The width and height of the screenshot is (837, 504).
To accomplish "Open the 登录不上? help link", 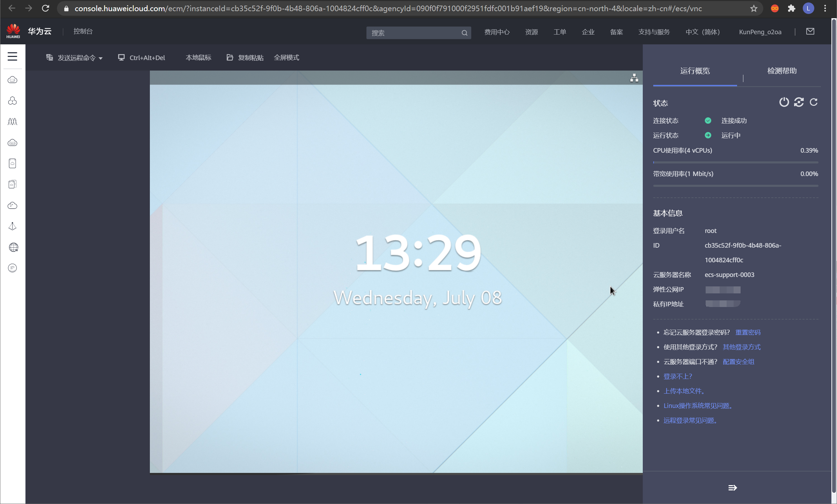I will [x=678, y=376].
